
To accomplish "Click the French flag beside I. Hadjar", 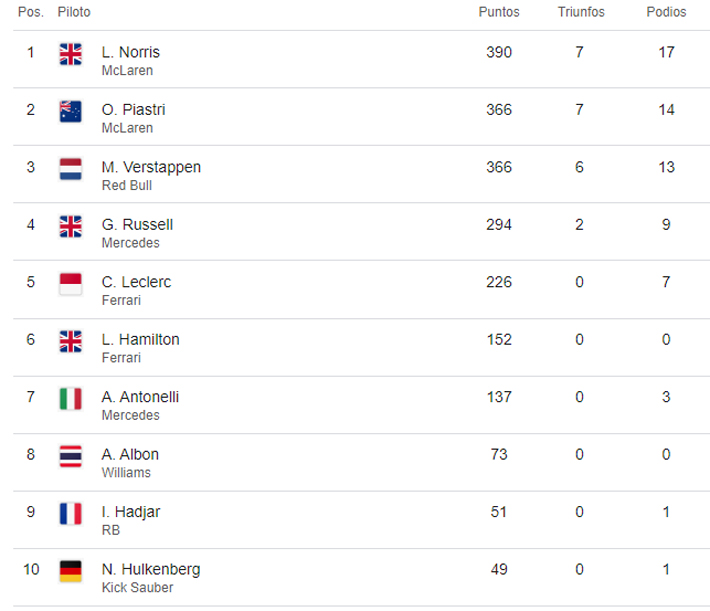I will point(70,513).
